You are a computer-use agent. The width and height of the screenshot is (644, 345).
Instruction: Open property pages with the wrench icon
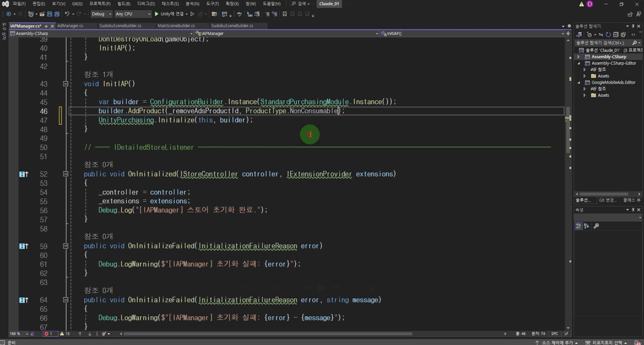click(596, 226)
